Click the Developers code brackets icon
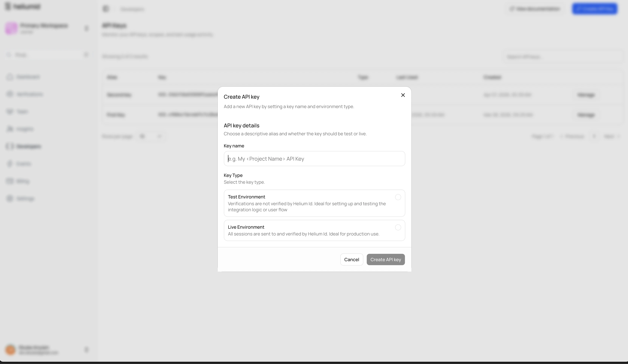This screenshot has width=628, height=364. click(x=10, y=146)
